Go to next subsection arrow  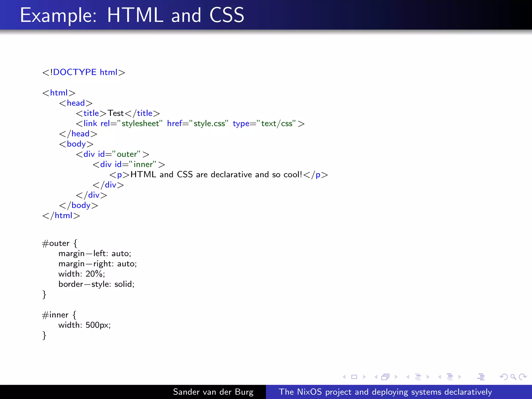pos(428,377)
